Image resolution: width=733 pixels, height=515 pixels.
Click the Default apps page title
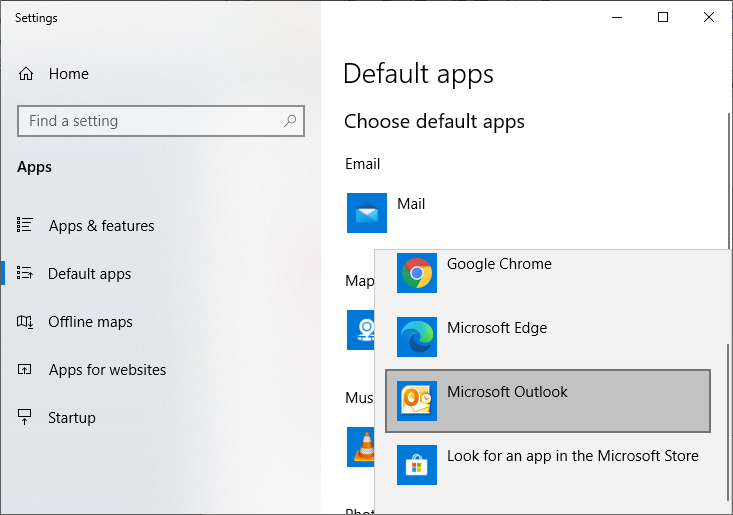[x=418, y=74]
